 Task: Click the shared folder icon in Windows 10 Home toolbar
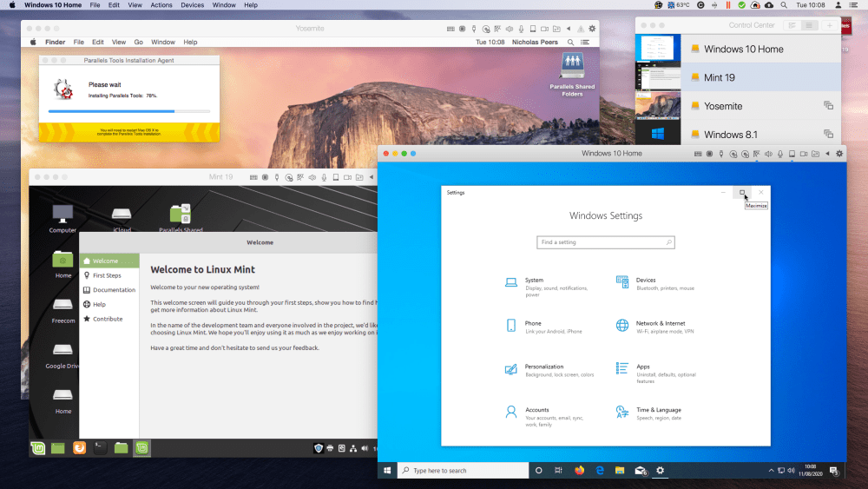tap(815, 154)
